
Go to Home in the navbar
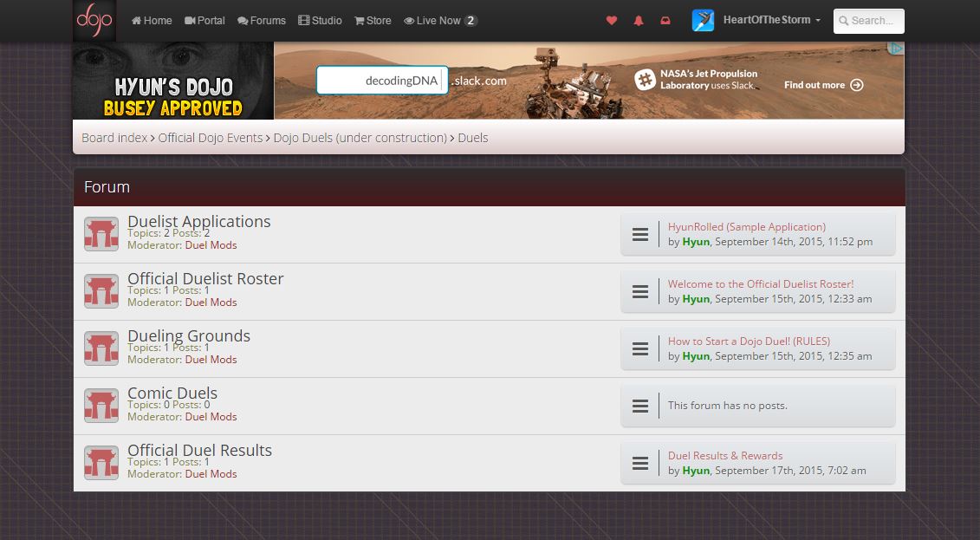point(152,21)
